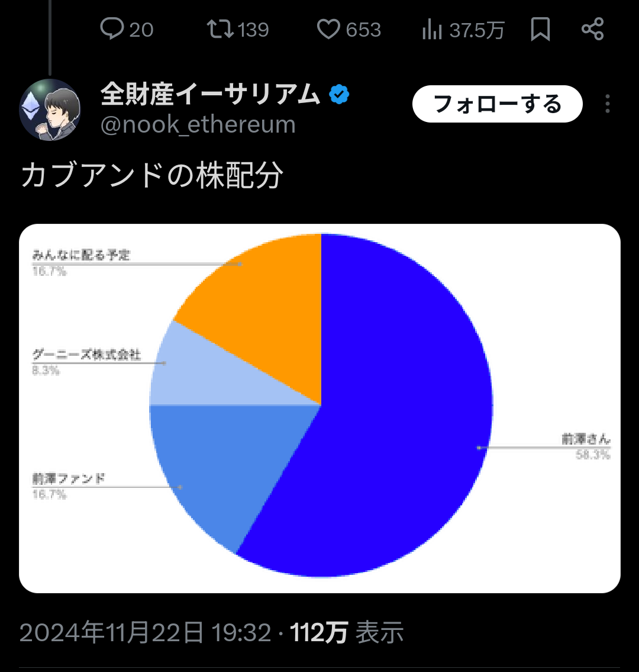Tap the display name 全財産イーサリアム
The width and height of the screenshot is (639, 672).
click(210, 95)
